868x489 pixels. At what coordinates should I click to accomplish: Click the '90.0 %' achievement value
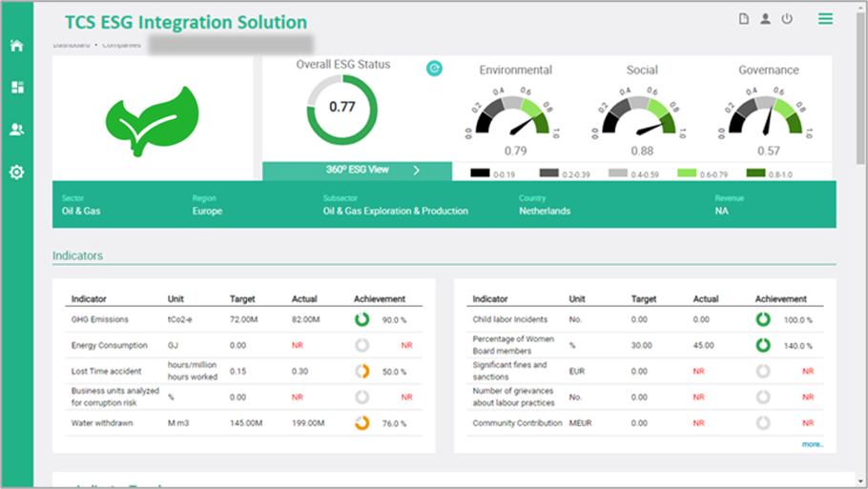[x=394, y=320]
